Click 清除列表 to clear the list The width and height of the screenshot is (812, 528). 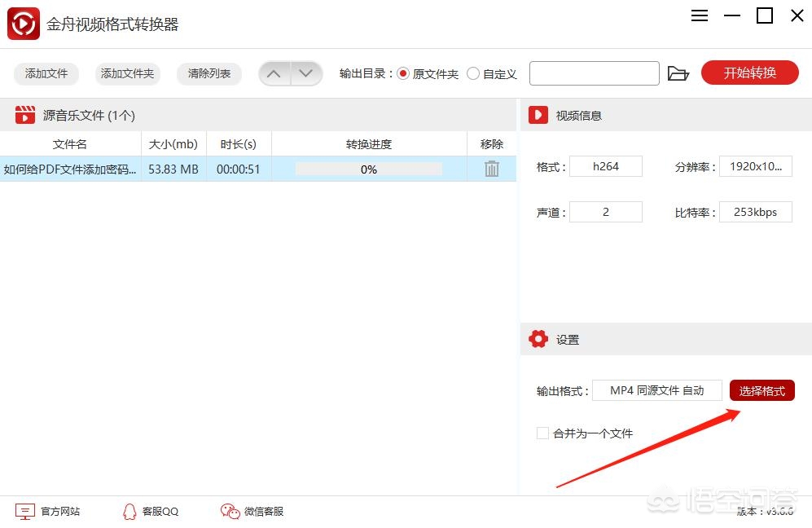pos(209,73)
